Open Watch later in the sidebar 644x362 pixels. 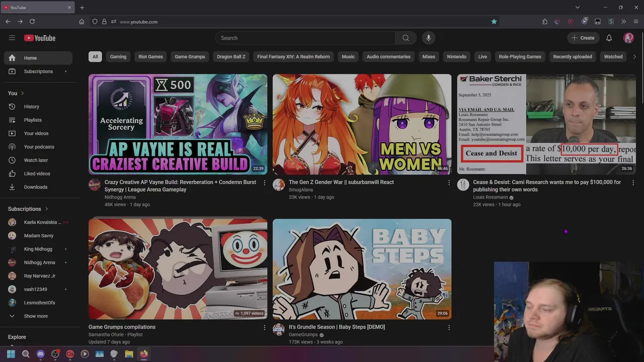[38, 160]
